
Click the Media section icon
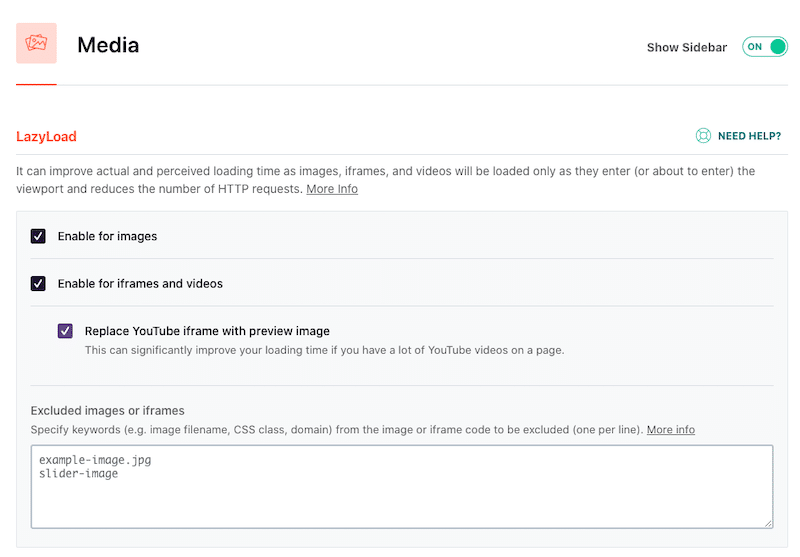point(36,44)
